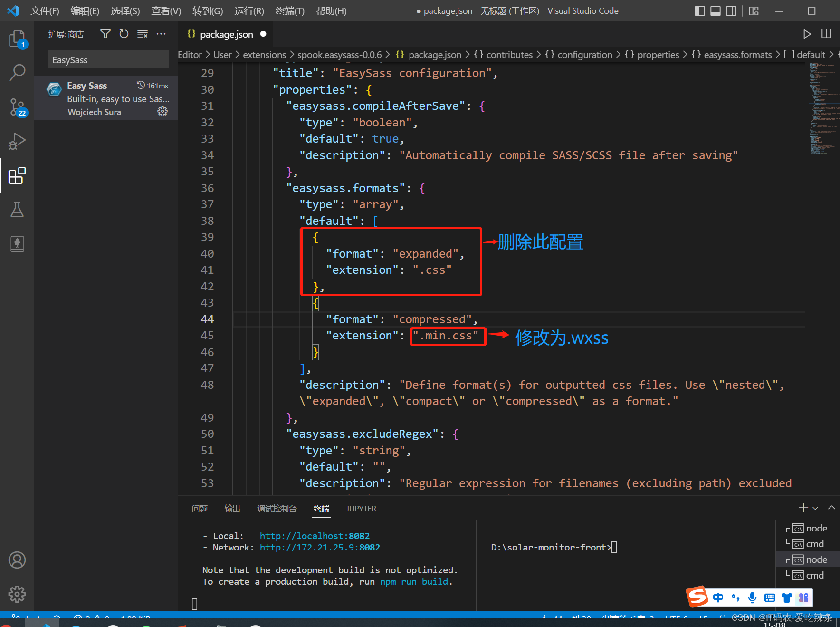Screen dimensions: 840x627
Task: Open the activity bar icon below Testing
Action: tap(17, 244)
